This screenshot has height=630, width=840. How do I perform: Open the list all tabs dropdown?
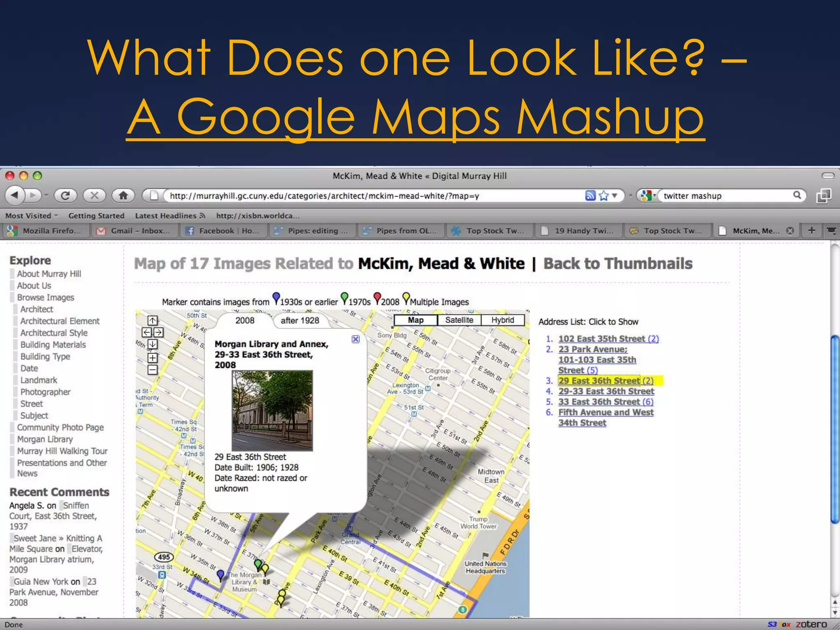pyautogui.click(x=831, y=231)
